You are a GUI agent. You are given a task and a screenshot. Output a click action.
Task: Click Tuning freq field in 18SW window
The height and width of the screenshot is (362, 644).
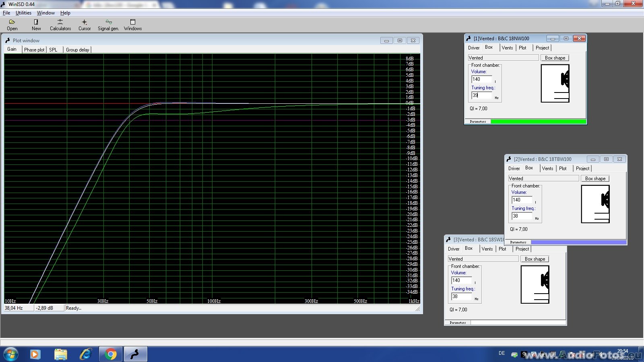[x=462, y=296]
